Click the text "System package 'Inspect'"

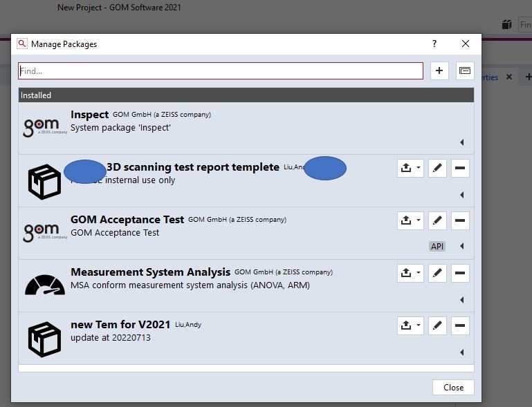click(120, 128)
